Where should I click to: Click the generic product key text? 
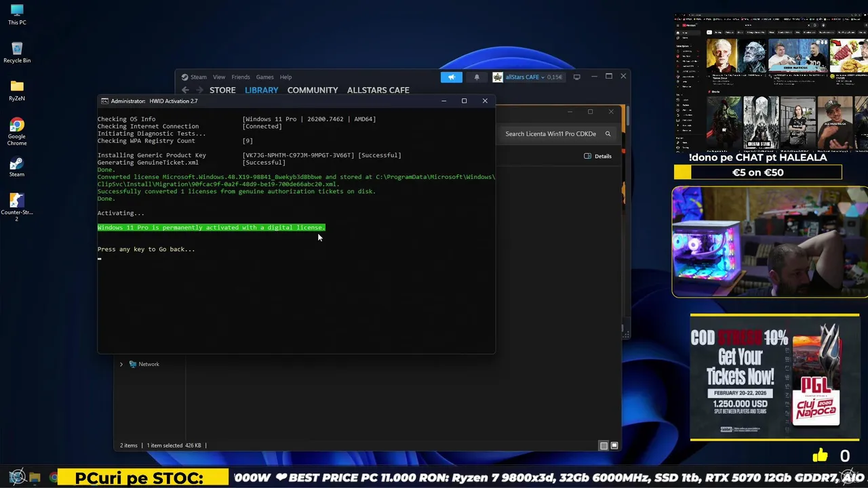(x=298, y=155)
